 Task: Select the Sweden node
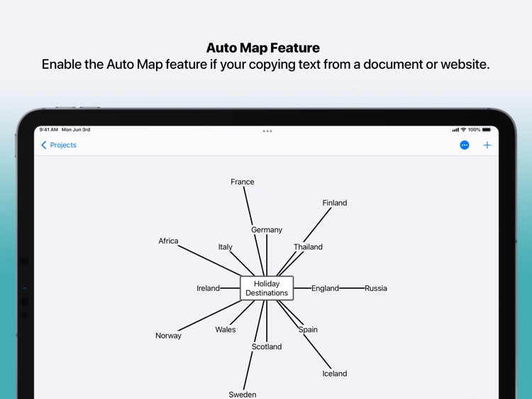pyautogui.click(x=243, y=395)
